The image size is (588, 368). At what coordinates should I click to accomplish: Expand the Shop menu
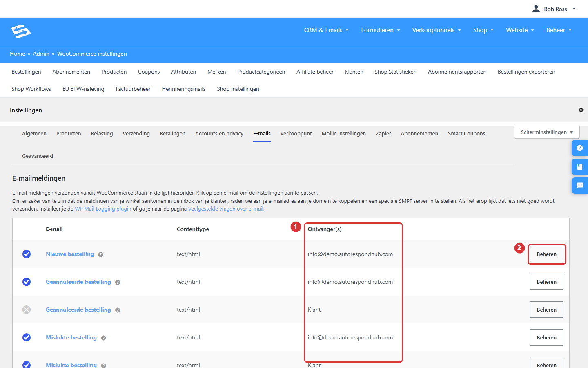pos(483,30)
